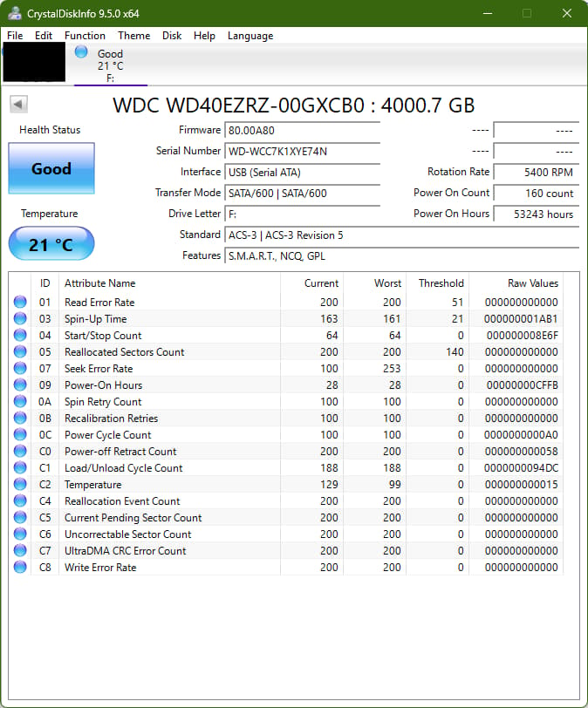Click status orb for Spin-Up Time
Image resolution: width=588 pixels, height=708 pixels.
coord(20,318)
